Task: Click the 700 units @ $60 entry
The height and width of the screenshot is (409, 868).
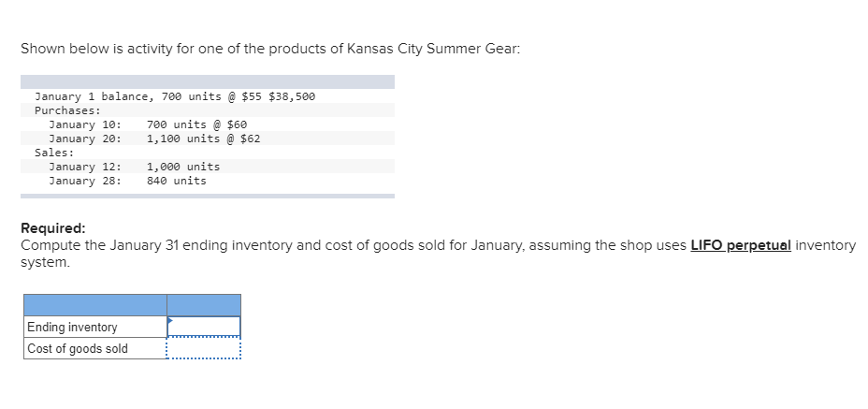Action: (196, 124)
